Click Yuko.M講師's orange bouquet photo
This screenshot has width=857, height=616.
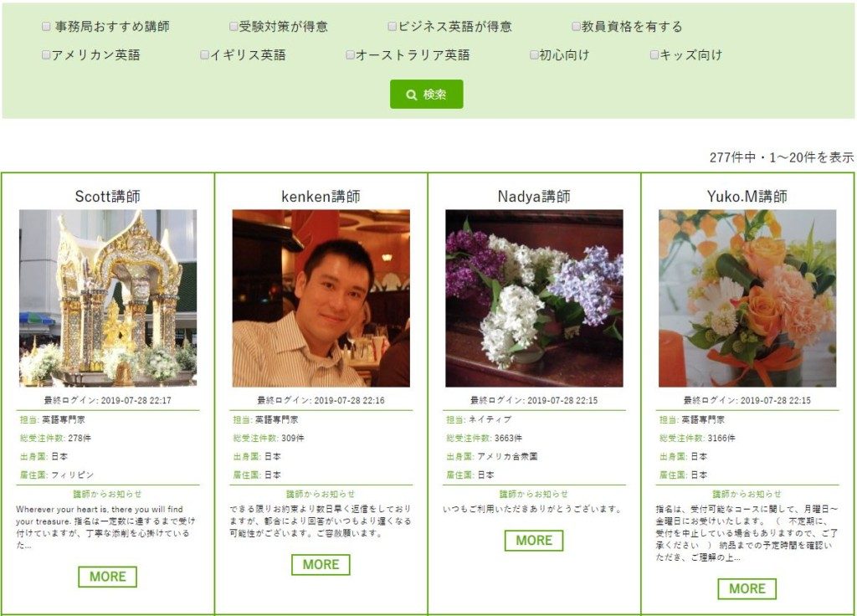747,299
